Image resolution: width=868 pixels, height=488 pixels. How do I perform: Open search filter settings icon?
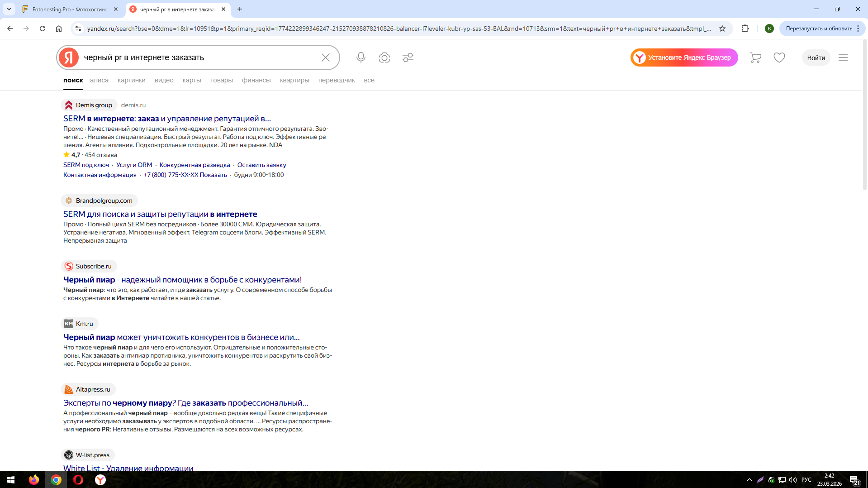coord(408,57)
